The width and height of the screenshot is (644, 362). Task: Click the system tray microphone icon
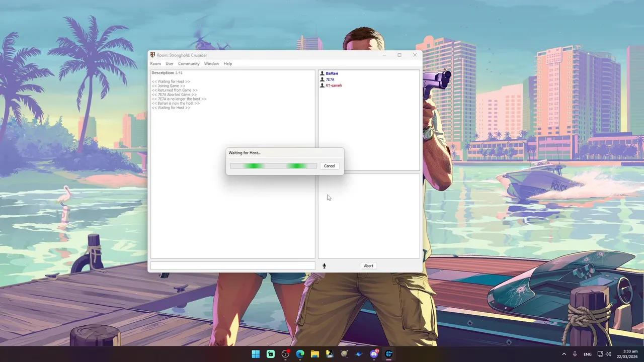(x=575, y=354)
